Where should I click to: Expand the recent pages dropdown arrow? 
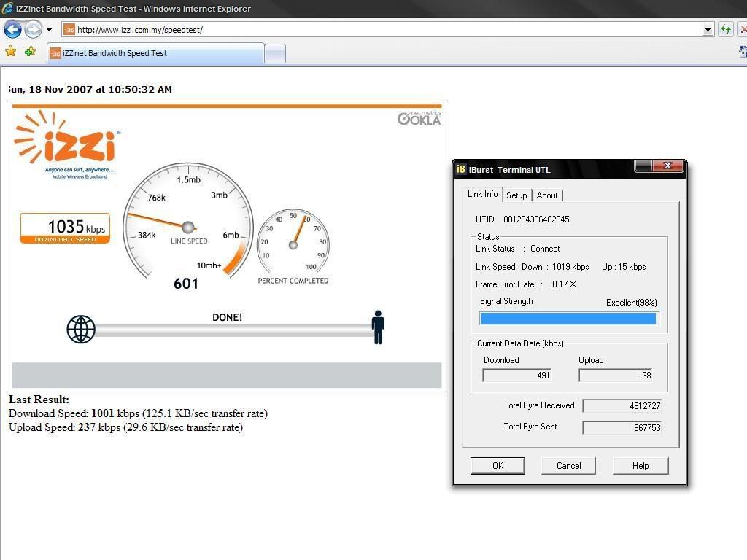coord(49,30)
